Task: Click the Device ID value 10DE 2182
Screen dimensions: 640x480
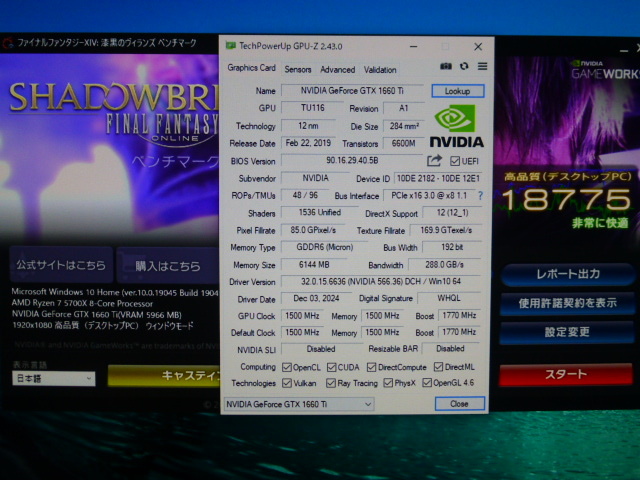Action: [438, 178]
